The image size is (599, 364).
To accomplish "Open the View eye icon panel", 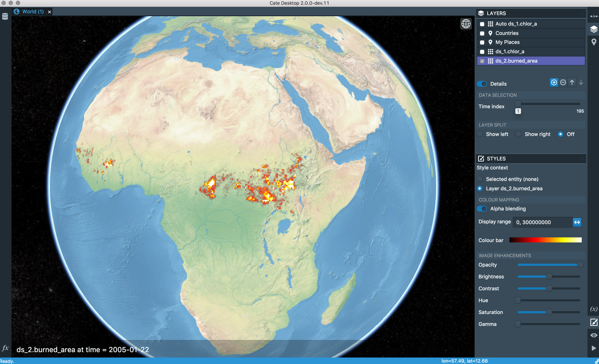I will [x=594, y=335].
